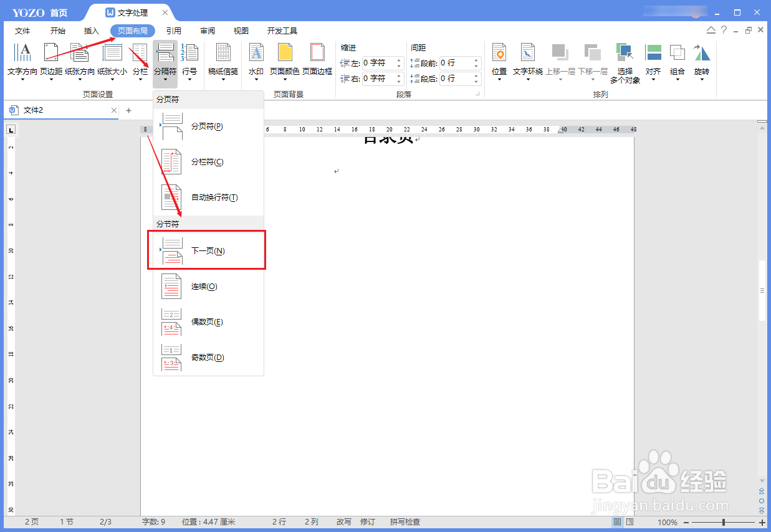The width and height of the screenshot is (771, 532).
Task: Collapse the ribbon with the triangle icon
Action: pyautogui.click(x=711, y=30)
